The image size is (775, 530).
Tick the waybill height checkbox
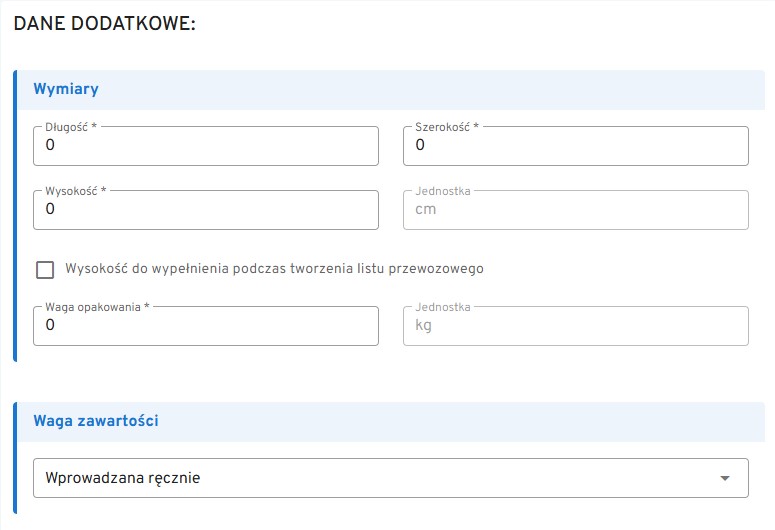pos(45,269)
